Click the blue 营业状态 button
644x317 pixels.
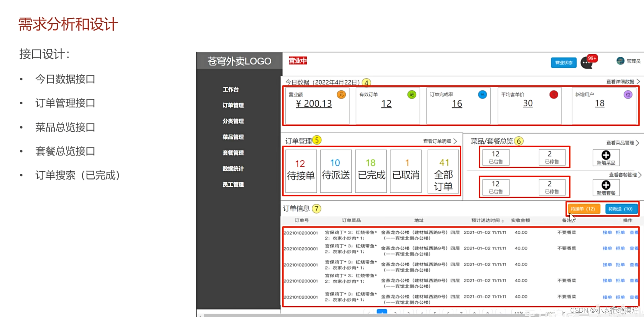564,62
